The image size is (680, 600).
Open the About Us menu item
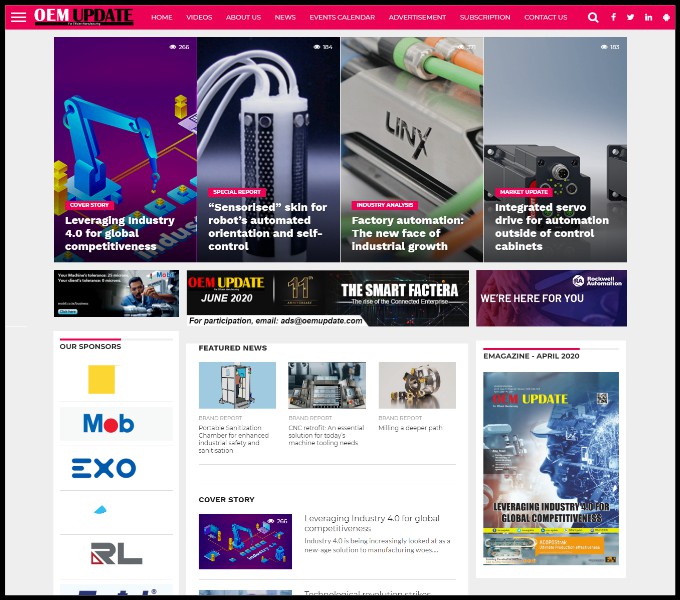tap(243, 17)
